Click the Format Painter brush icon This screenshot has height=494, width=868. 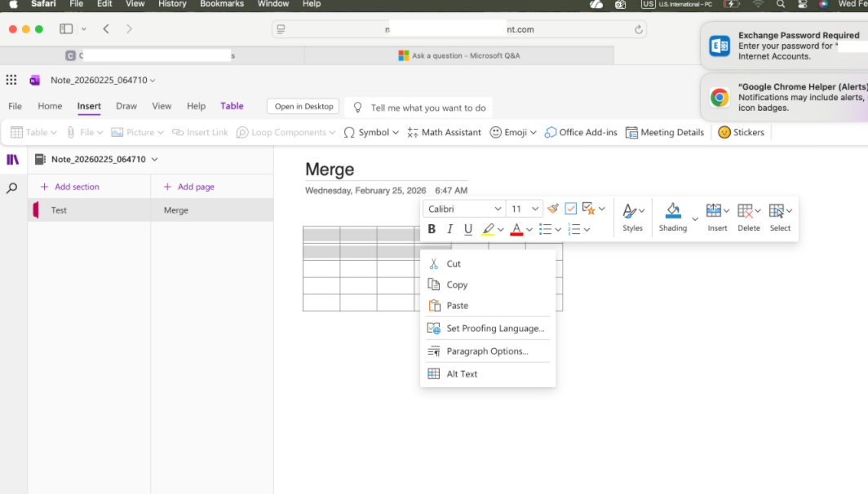552,209
